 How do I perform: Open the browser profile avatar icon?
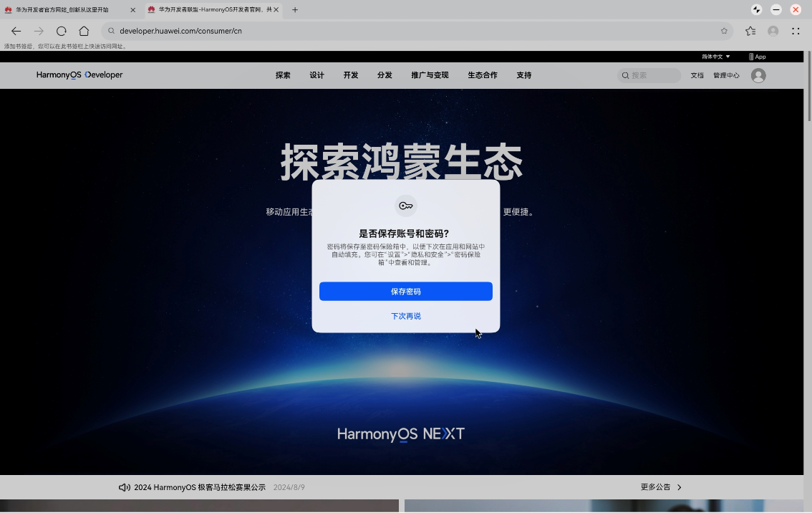773,31
